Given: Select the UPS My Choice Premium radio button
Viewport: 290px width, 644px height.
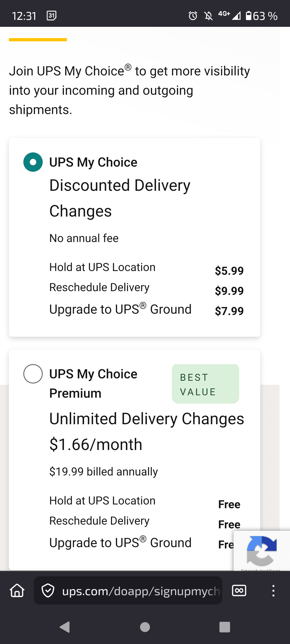Looking at the screenshot, I should [33, 374].
